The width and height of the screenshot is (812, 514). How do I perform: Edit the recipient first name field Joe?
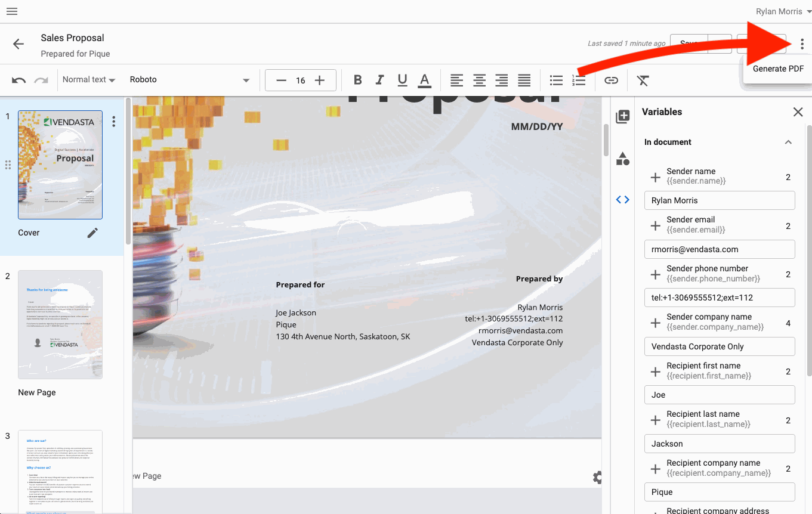pos(720,395)
